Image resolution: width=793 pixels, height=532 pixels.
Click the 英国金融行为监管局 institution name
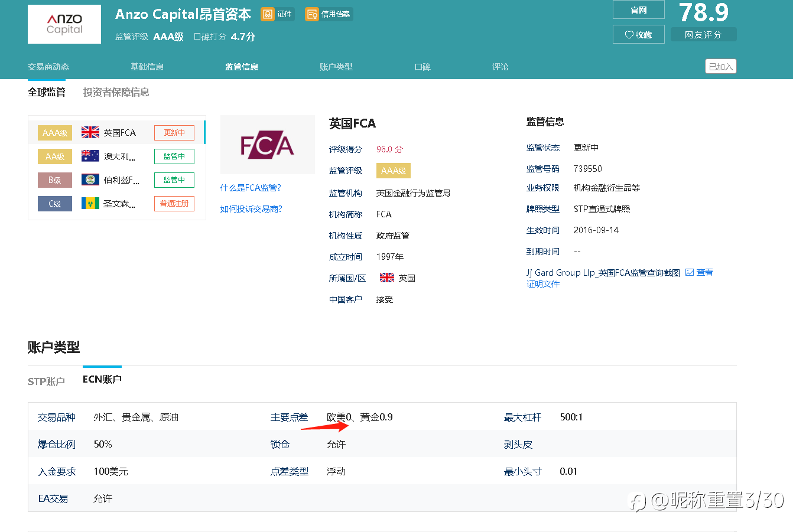point(413,193)
